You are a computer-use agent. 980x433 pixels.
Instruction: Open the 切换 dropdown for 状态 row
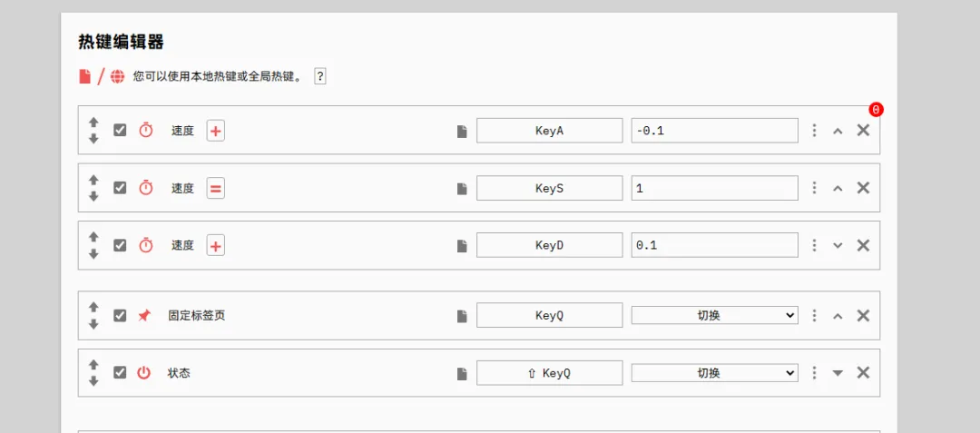714,372
